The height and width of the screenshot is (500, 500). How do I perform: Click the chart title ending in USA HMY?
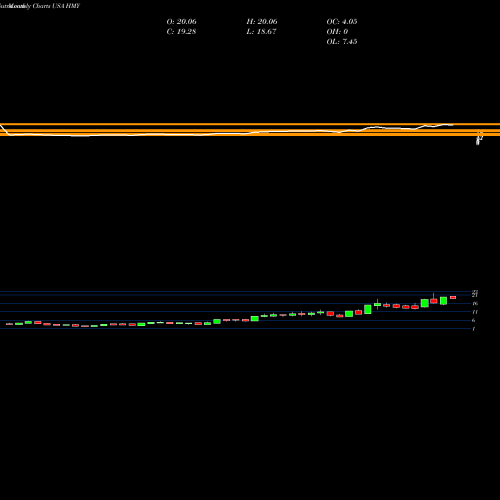[x=40, y=6]
